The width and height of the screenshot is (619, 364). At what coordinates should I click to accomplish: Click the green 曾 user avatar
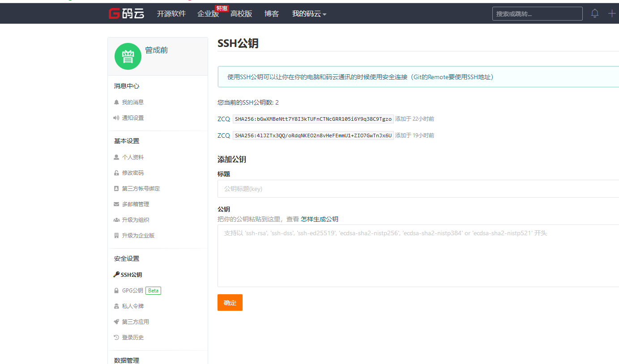[x=128, y=56]
